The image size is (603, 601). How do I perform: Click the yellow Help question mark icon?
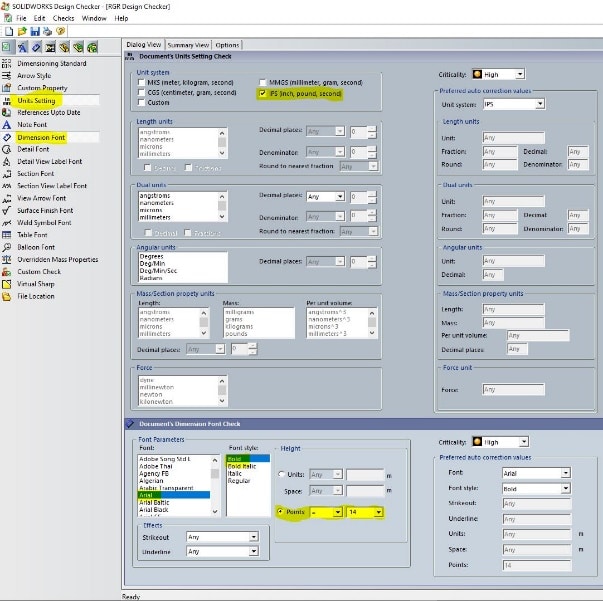click(x=60, y=31)
